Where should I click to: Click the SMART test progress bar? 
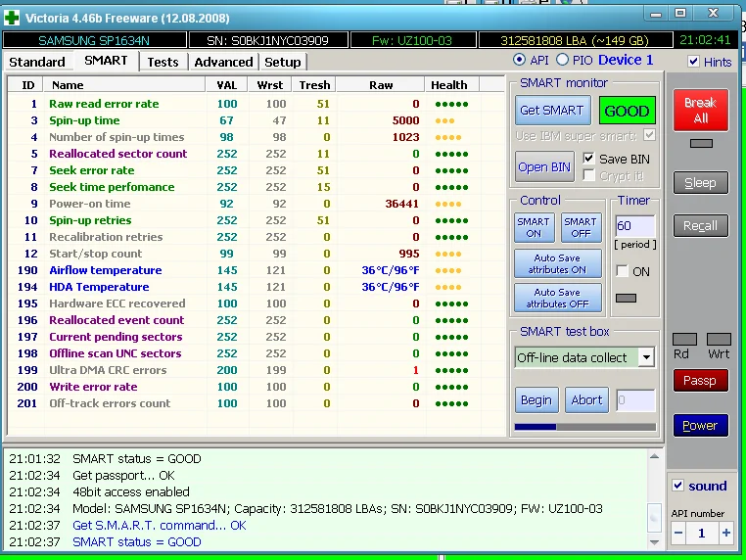[584, 427]
